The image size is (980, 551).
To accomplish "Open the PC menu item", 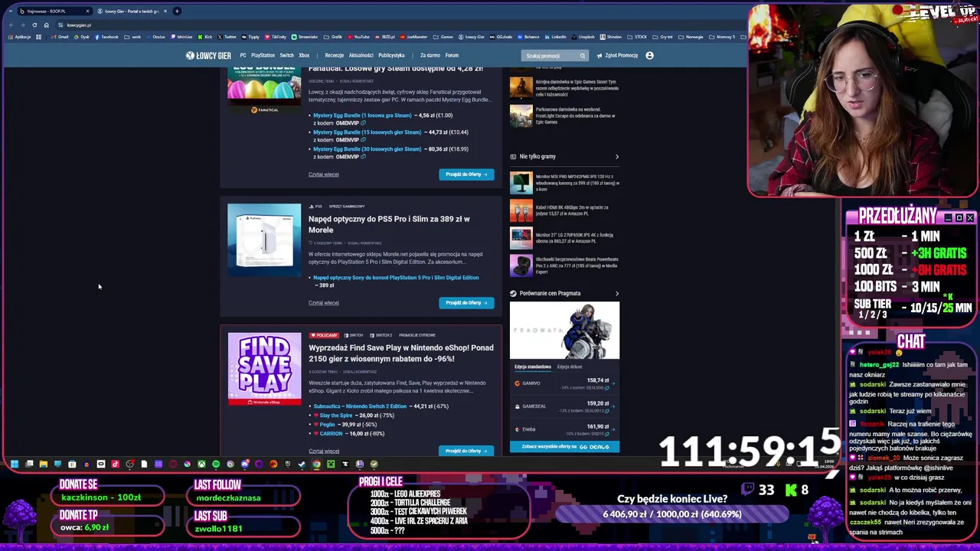I will [x=243, y=55].
